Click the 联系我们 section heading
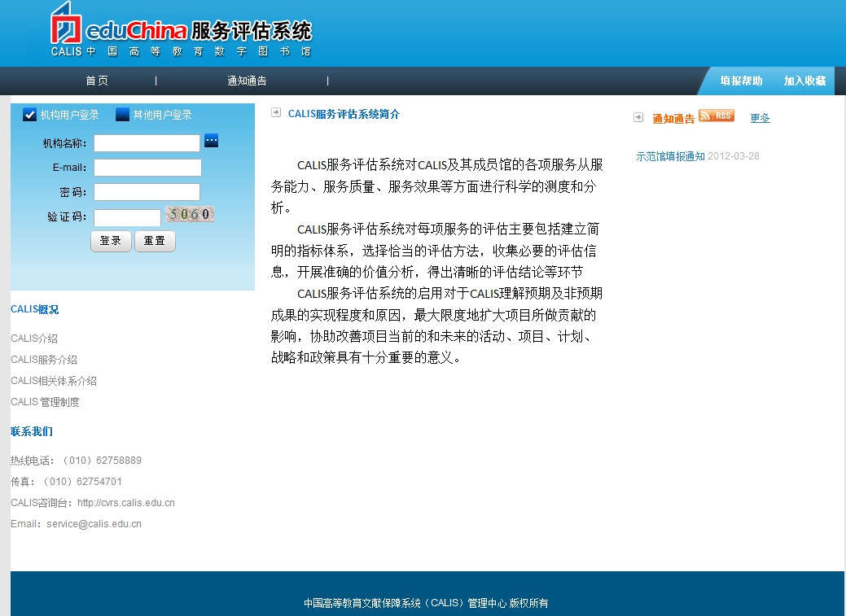 (x=32, y=431)
